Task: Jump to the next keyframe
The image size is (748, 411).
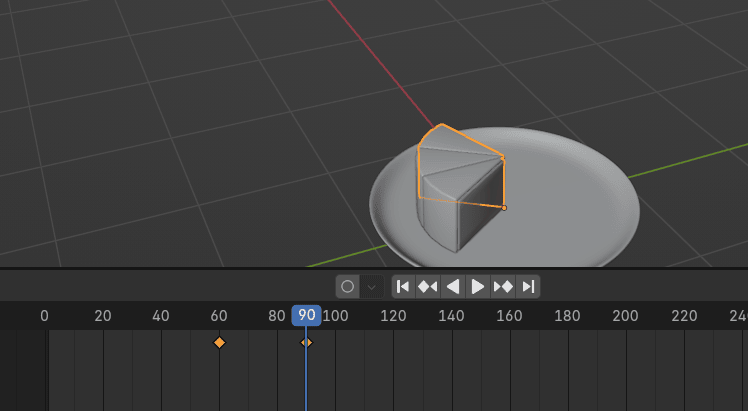Action: click(503, 287)
